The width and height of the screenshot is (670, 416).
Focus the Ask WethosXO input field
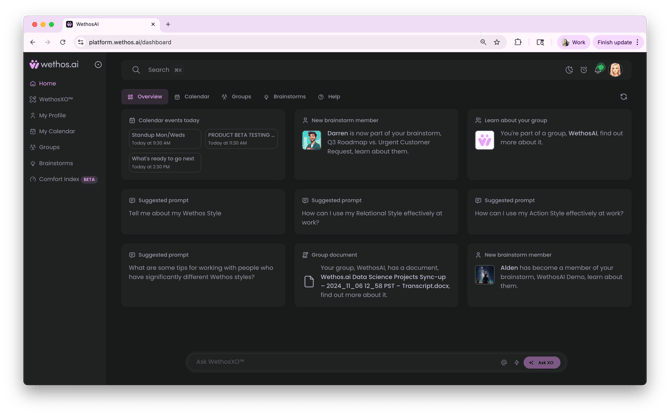tap(344, 362)
